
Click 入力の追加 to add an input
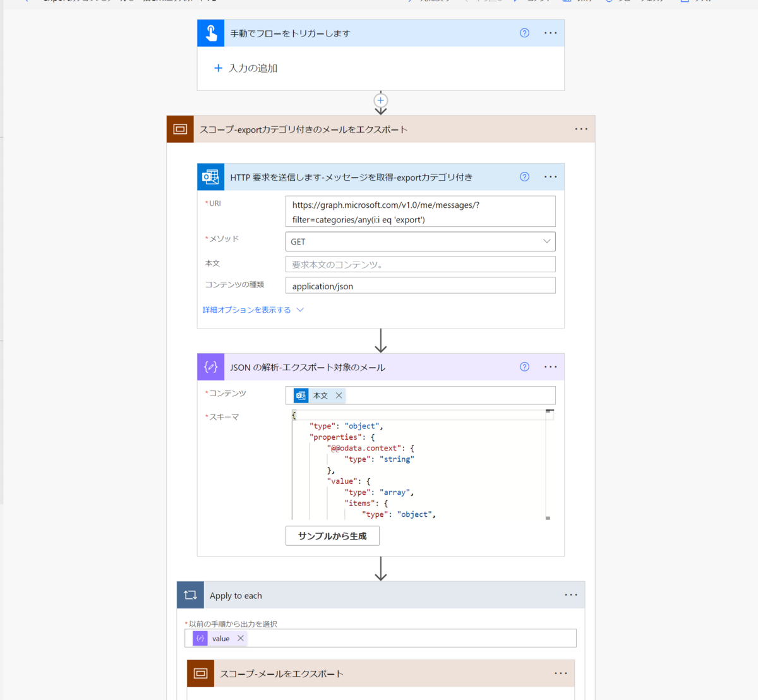(x=253, y=68)
